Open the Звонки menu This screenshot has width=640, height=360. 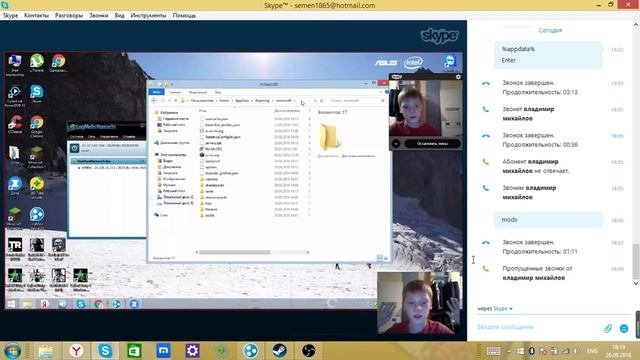99,16
